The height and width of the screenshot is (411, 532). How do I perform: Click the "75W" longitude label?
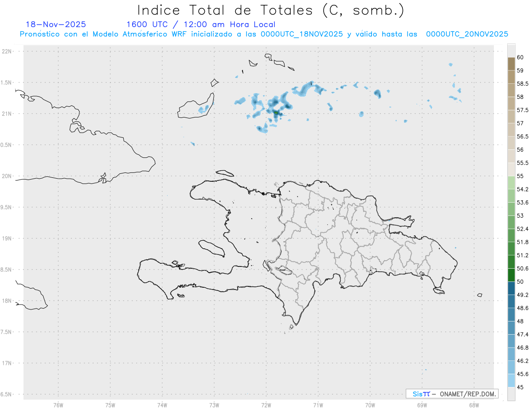[110, 405]
